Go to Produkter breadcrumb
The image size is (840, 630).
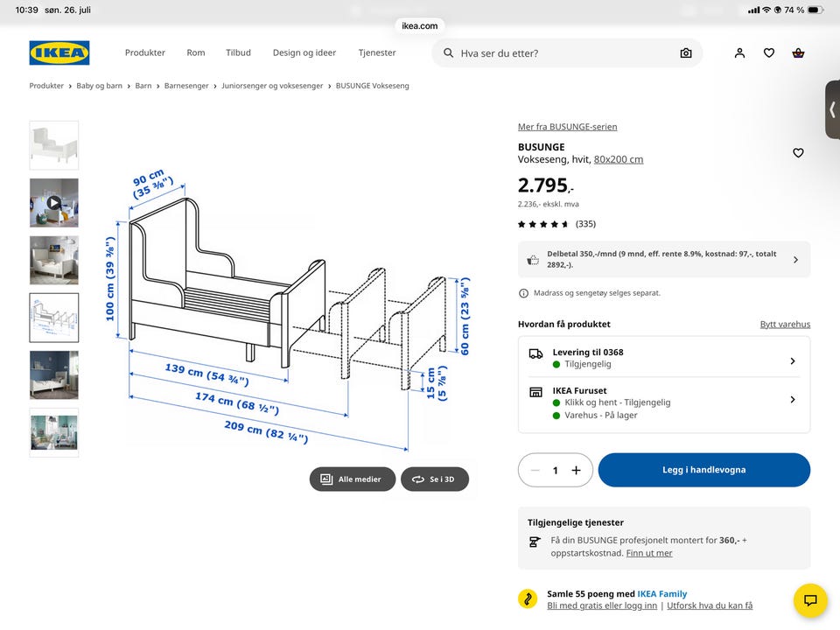point(46,86)
